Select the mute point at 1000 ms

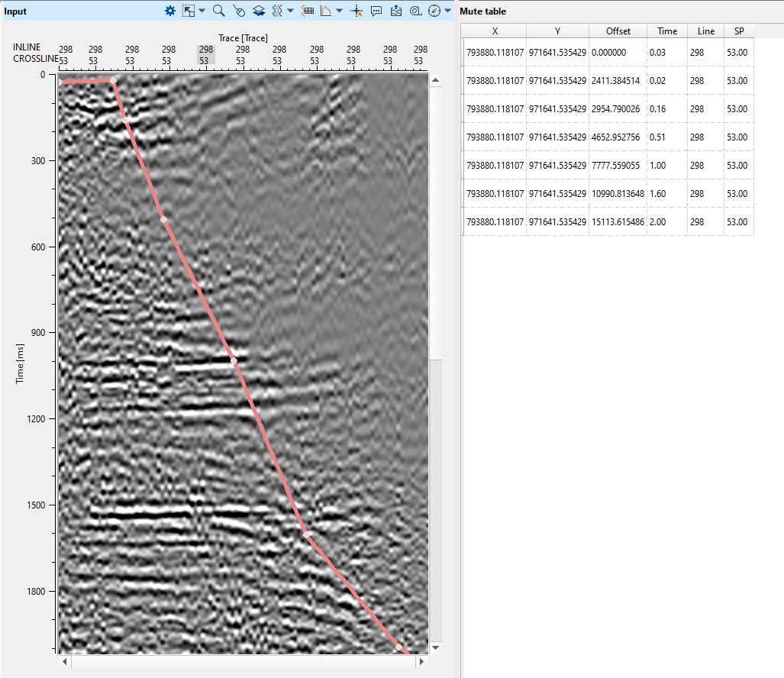234,360
